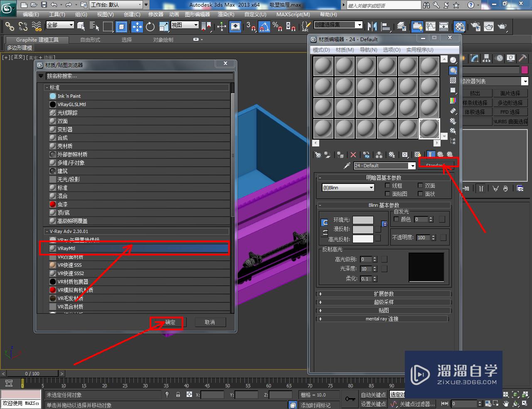Activate Select and Scale tool
The height and width of the screenshot is (409, 532).
click(x=163, y=27)
